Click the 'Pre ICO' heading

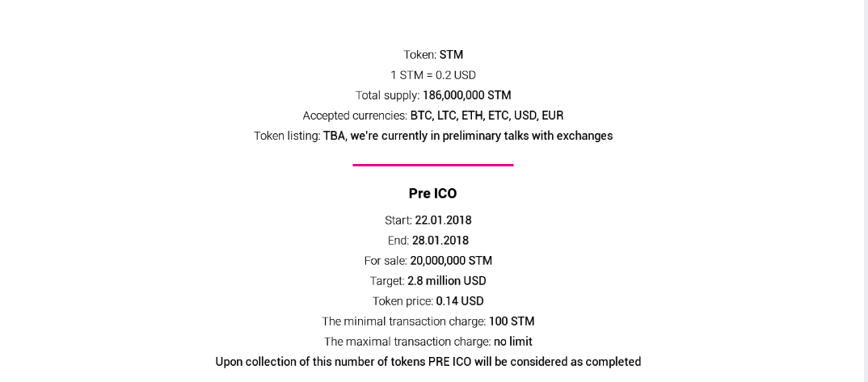433,194
